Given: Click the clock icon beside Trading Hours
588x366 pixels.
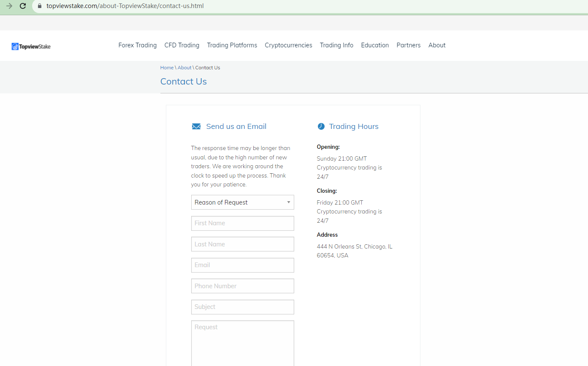Looking at the screenshot, I should (321, 126).
